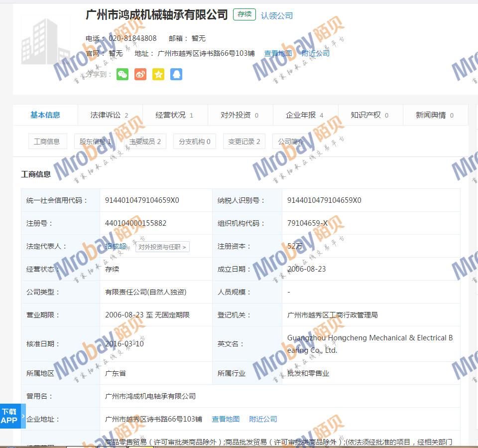Click the 认领公司 link
The height and width of the screenshot is (448, 478).
(x=277, y=15)
